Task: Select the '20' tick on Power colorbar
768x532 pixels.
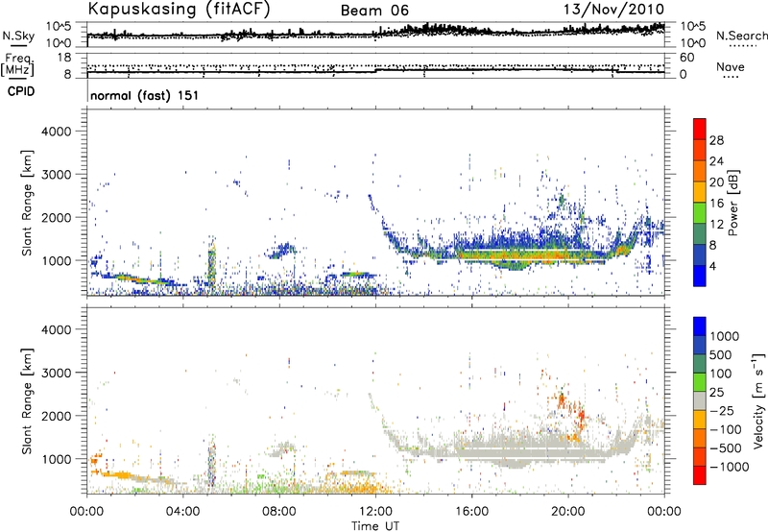Action: tap(716, 182)
